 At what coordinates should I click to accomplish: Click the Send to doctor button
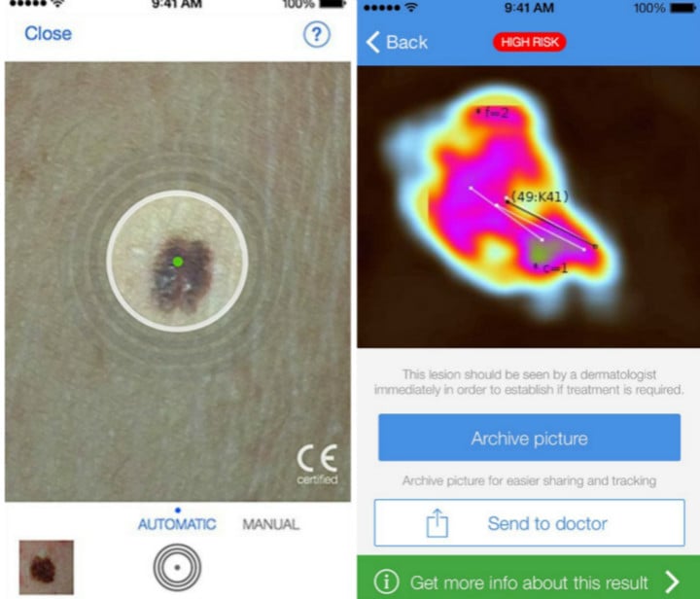click(530, 523)
